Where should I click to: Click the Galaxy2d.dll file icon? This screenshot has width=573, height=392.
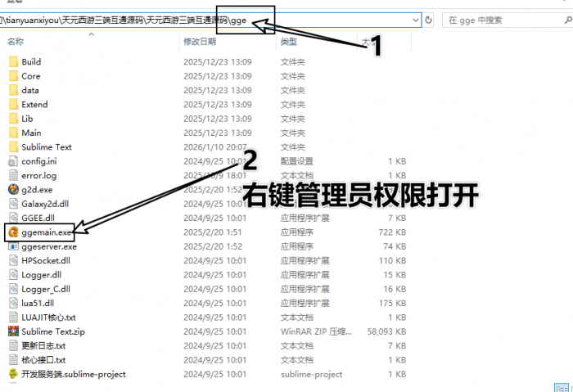coord(13,204)
